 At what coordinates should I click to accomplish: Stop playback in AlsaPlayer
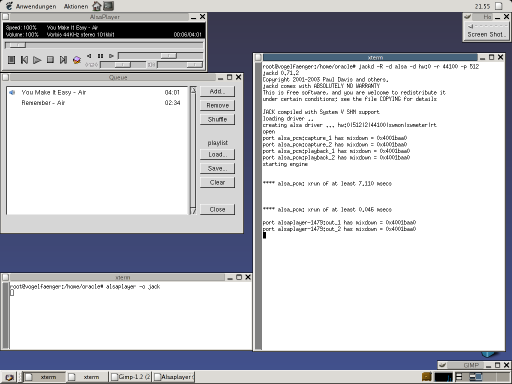[x=50, y=60]
